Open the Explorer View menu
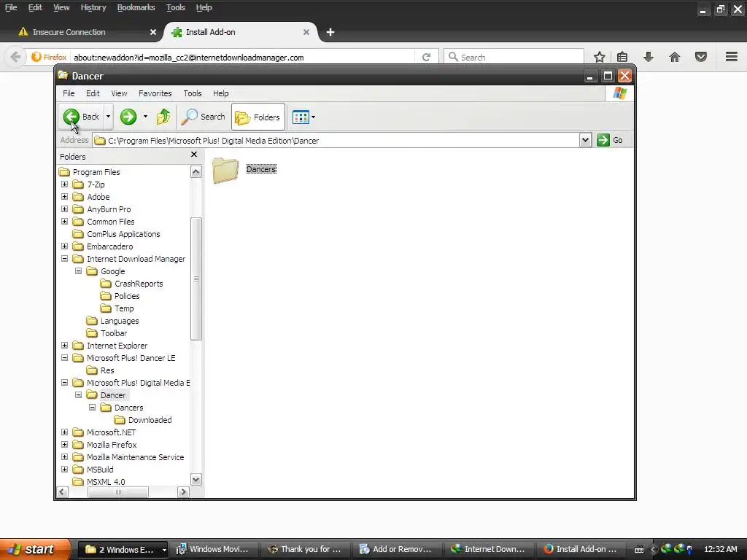Viewport: 747px width, 560px height. click(119, 93)
